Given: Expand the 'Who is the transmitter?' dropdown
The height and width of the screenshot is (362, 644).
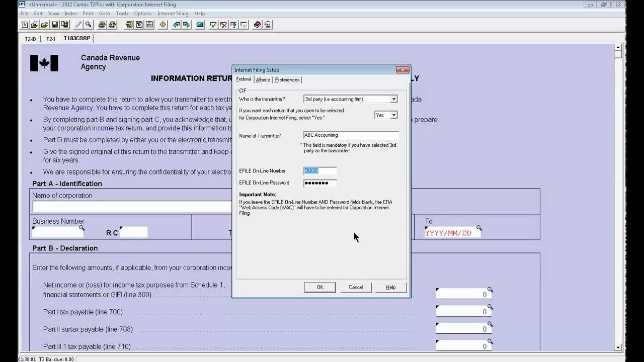Looking at the screenshot, I should (x=393, y=99).
